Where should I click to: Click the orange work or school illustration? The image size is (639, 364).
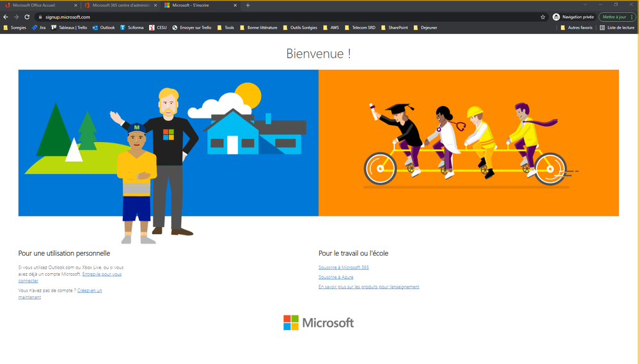tap(469, 143)
